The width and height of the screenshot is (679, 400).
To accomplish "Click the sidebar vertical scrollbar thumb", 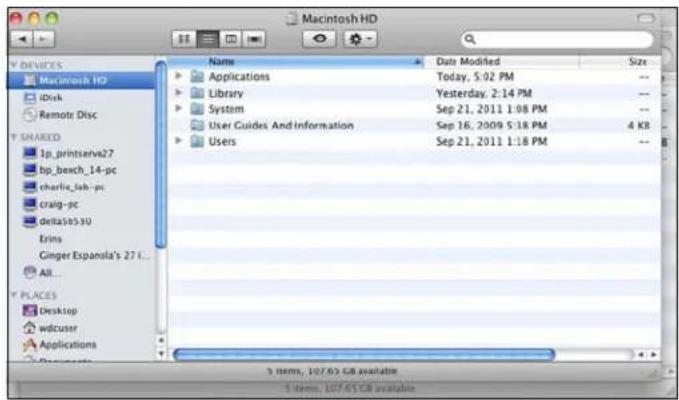I will [x=161, y=155].
